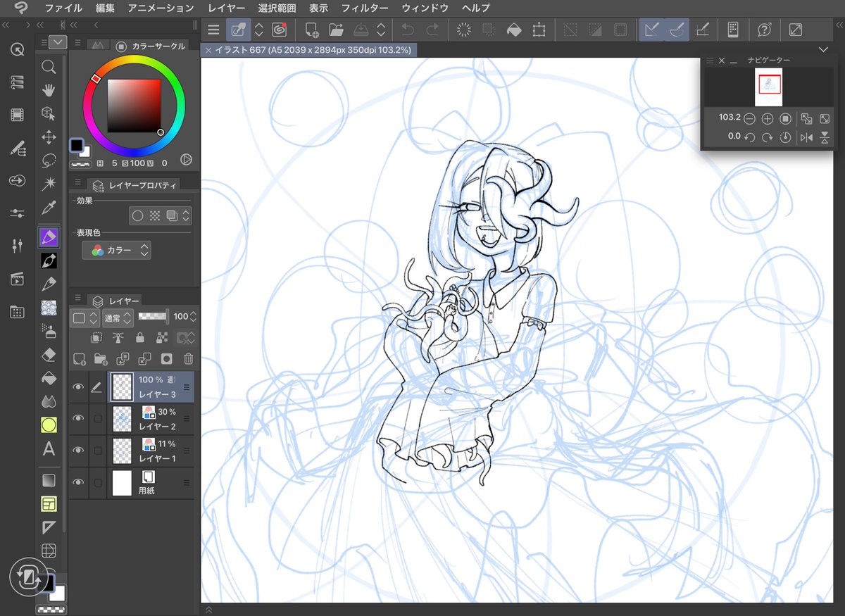The height and width of the screenshot is (616, 845).
Task: Hide レイヤー 2 with eye icon
Action: 78,419
